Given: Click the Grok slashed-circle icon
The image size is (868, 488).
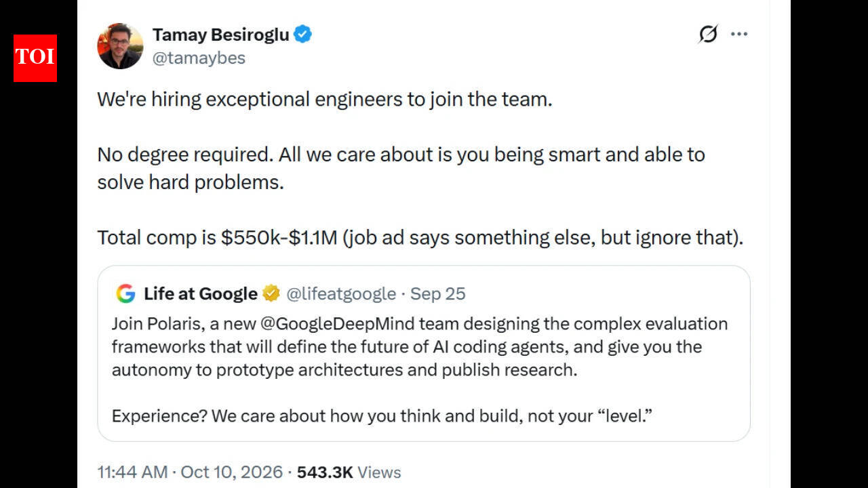Looking at the screenshot, I should click(x=708, y=34).
